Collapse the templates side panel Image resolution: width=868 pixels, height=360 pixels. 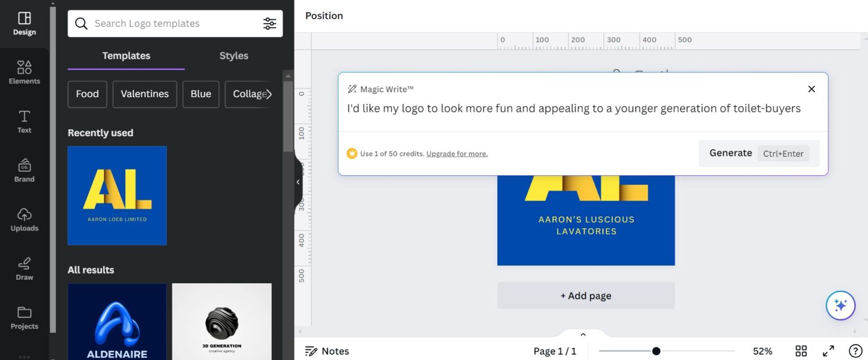coord(298,181)
